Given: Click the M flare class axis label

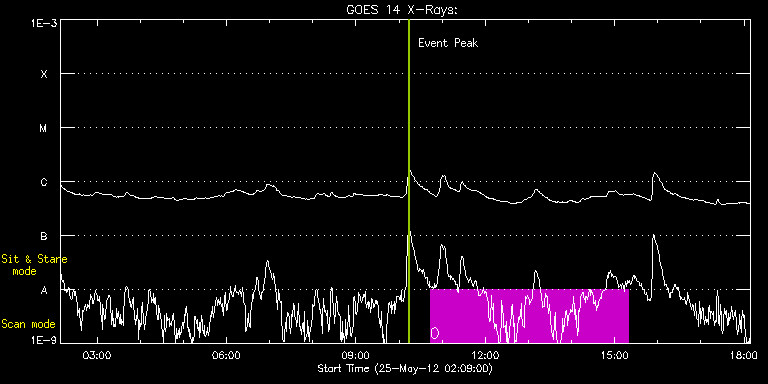Looking at the screenshot, I should (44, 128).
